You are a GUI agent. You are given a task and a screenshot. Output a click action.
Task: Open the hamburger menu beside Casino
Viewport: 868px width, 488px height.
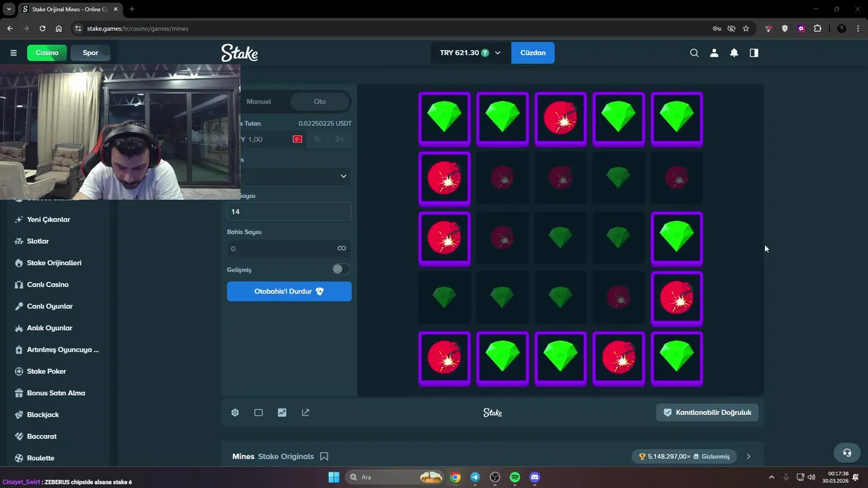pyautogui.click(x=13, y=53)
